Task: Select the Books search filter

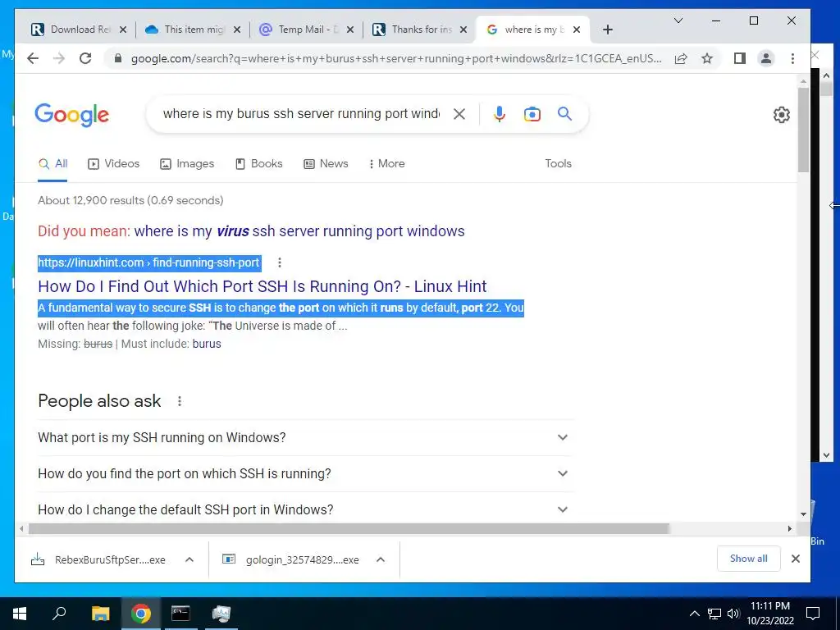Action: pos(258,163)
